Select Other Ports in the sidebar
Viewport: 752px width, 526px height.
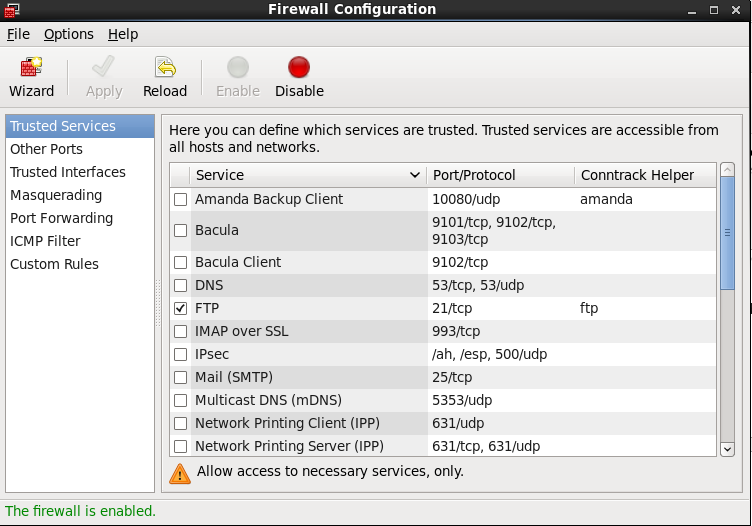pyautogui.click(x=80, y=149)
